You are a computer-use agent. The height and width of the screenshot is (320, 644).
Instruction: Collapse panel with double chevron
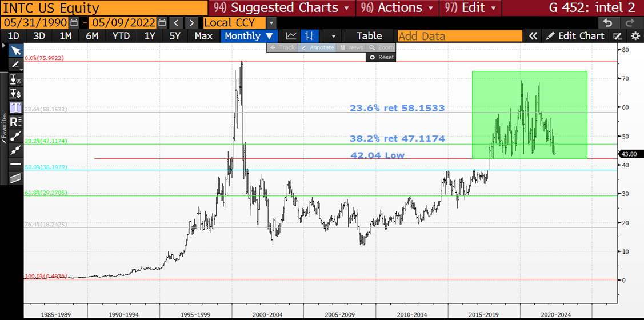[x=533, y=36]
